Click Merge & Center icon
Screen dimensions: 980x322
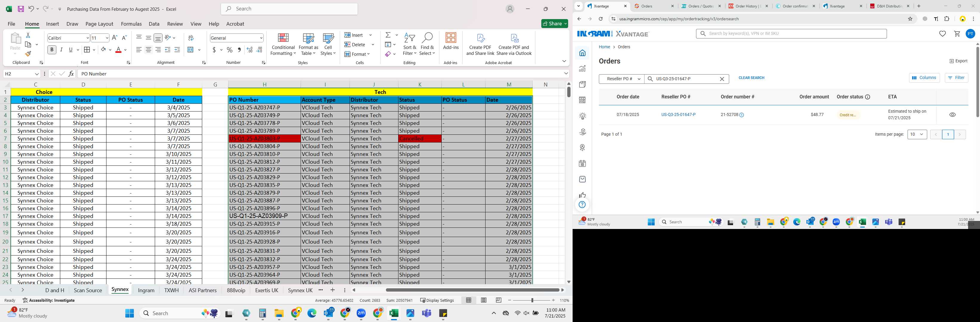(x=191, y=50)
